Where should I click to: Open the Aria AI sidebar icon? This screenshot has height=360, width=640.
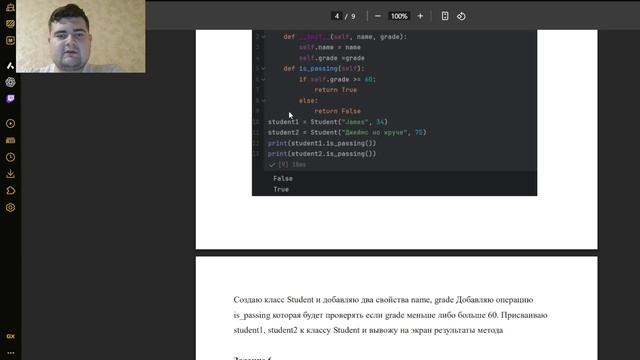(x=11, y=65)
